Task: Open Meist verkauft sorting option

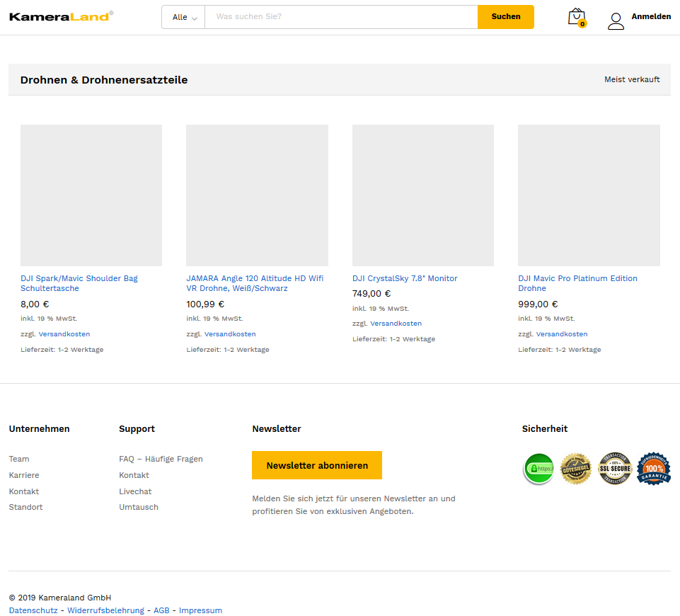Action: pyautogui.click(x=632, y=79)
